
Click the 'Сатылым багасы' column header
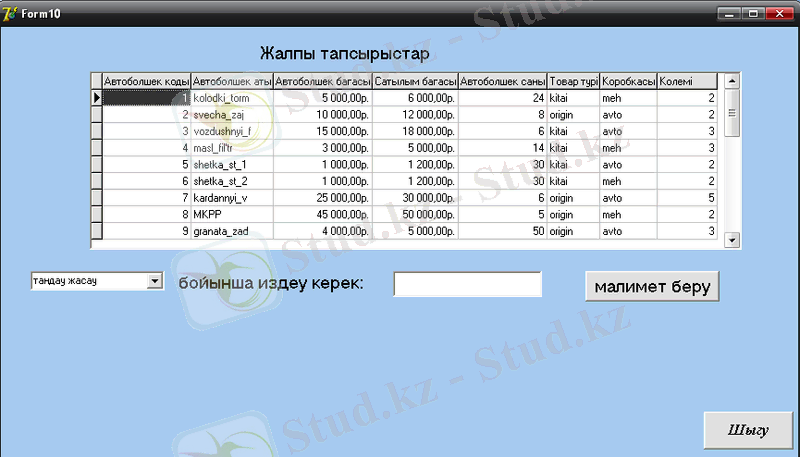[415, 81]
